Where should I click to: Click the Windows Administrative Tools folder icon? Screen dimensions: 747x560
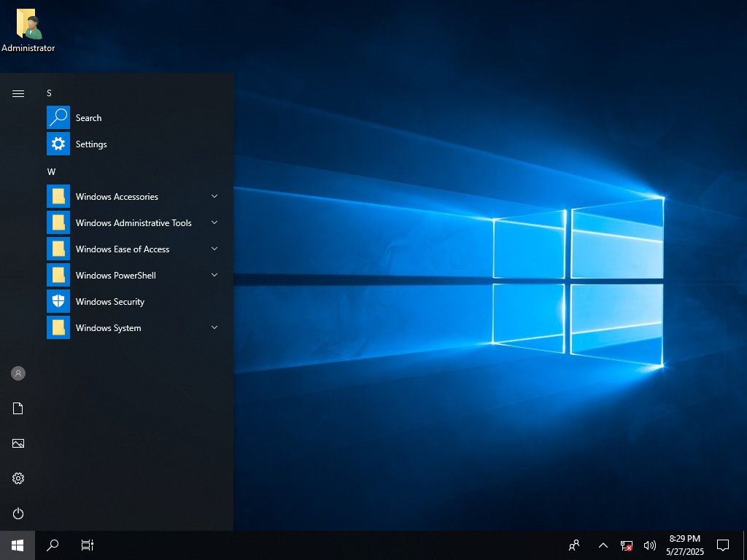58,222
